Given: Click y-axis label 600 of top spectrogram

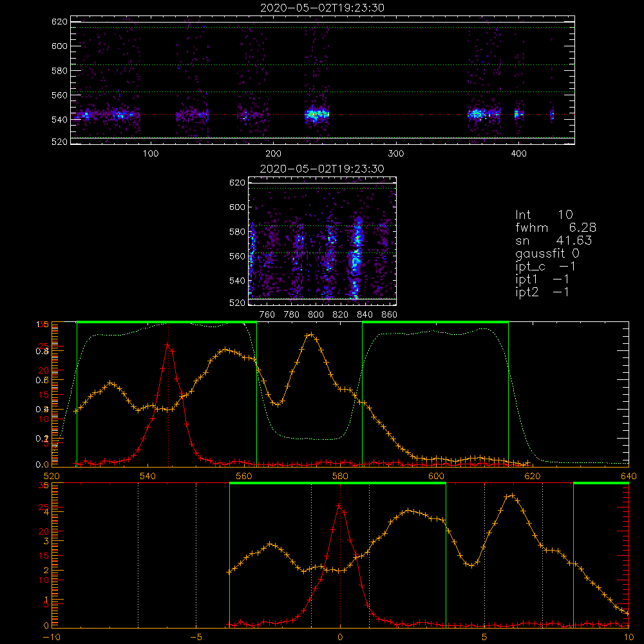Looking at the screenshot, I should (59, 46).
